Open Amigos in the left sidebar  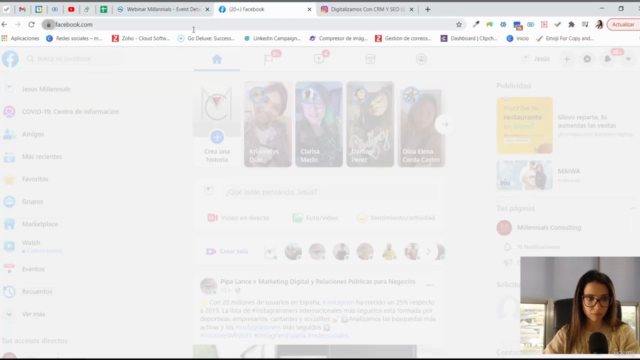coord(33,134)
